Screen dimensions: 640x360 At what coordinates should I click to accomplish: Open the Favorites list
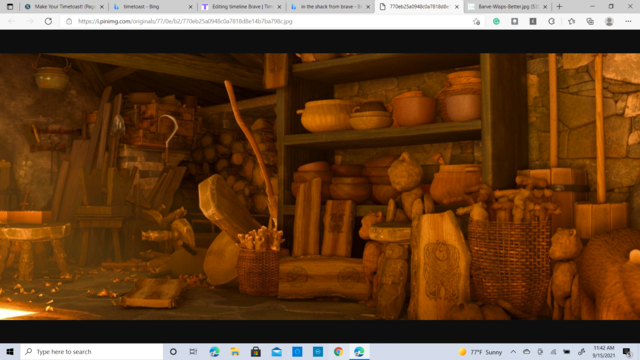point(571,21)
